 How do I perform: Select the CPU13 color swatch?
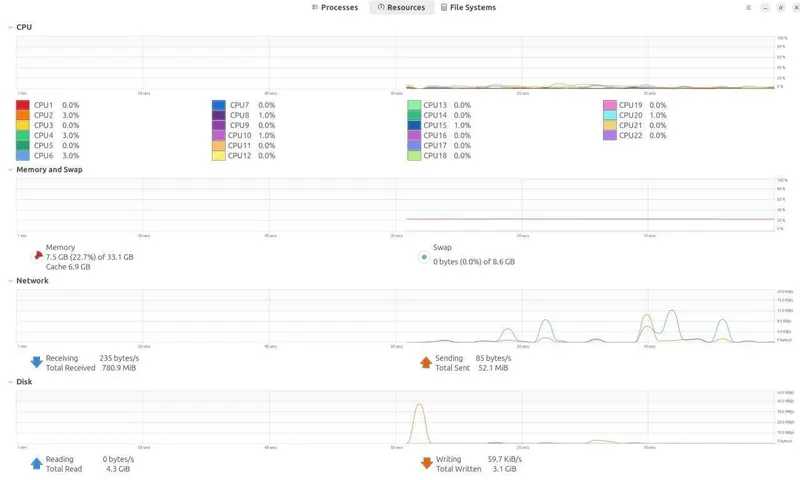(414, 105)
